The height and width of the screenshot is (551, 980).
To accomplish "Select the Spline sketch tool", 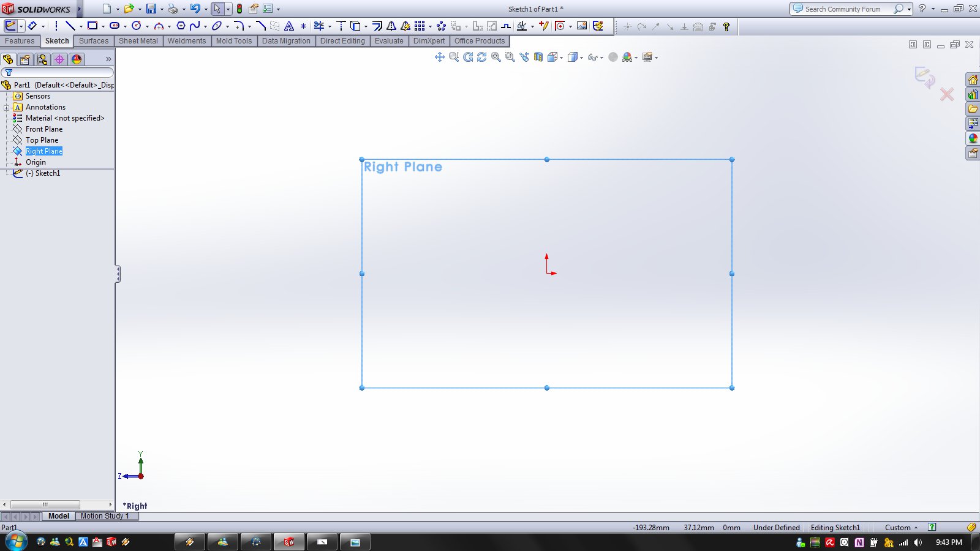I will click(x=195, y=26).
